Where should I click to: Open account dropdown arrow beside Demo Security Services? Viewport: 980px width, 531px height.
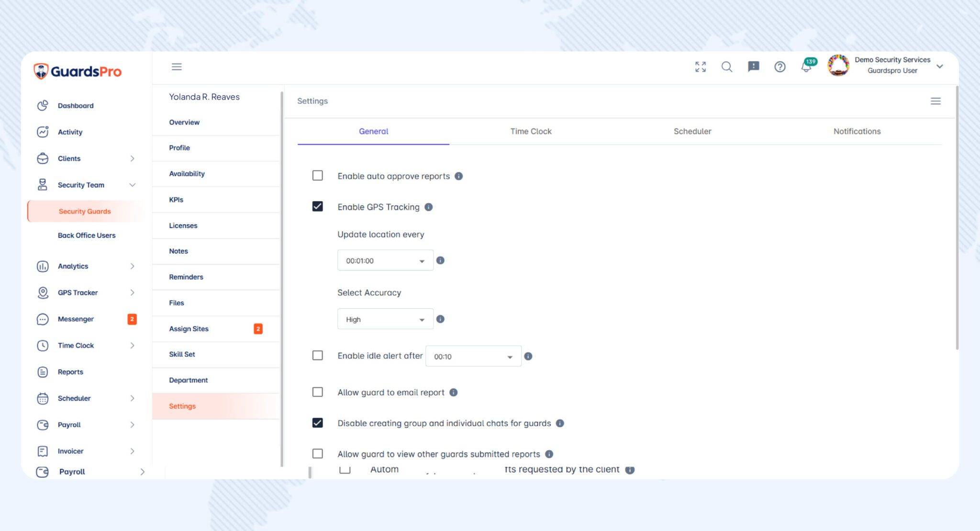tap(940, 67)
